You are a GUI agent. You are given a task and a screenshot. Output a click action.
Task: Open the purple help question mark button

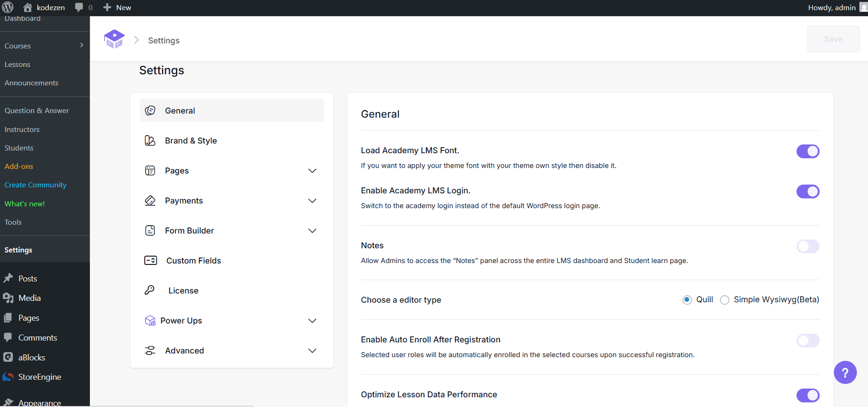click(x=845, y=372)
